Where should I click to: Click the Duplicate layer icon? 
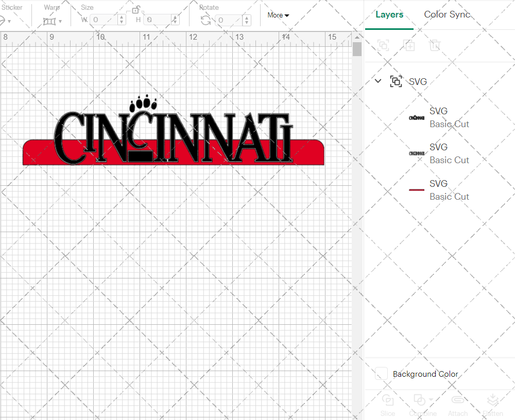pyautogui.click(x=409, y=46)
